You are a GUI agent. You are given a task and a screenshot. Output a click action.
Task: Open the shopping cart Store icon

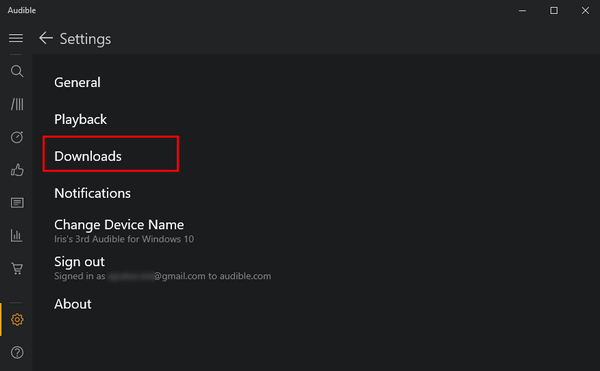click(17, 268)
